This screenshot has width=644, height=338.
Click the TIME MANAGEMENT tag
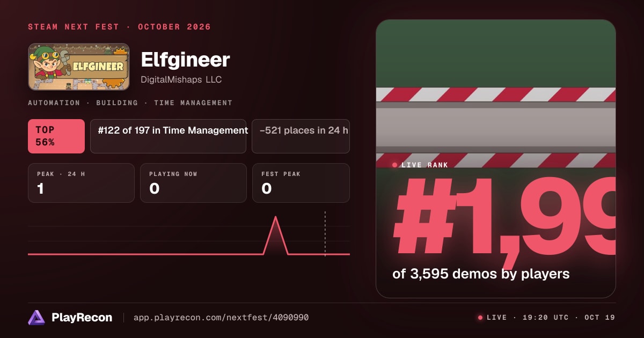[x=193, y=103]
